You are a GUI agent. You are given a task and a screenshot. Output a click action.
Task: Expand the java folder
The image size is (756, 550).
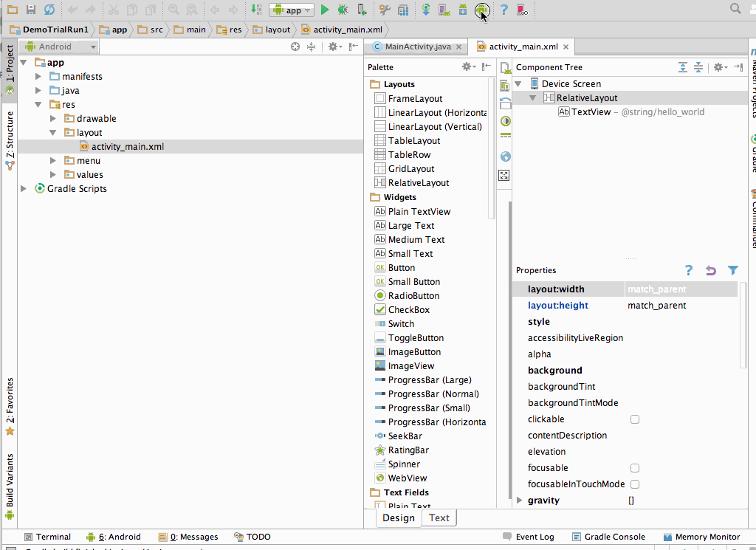tap(38, 91)
